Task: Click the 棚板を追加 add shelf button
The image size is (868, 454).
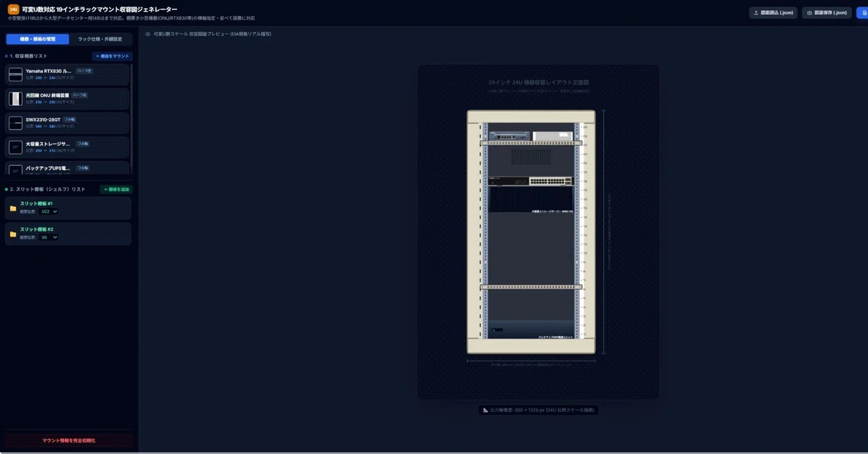Action: pos(116,189)
